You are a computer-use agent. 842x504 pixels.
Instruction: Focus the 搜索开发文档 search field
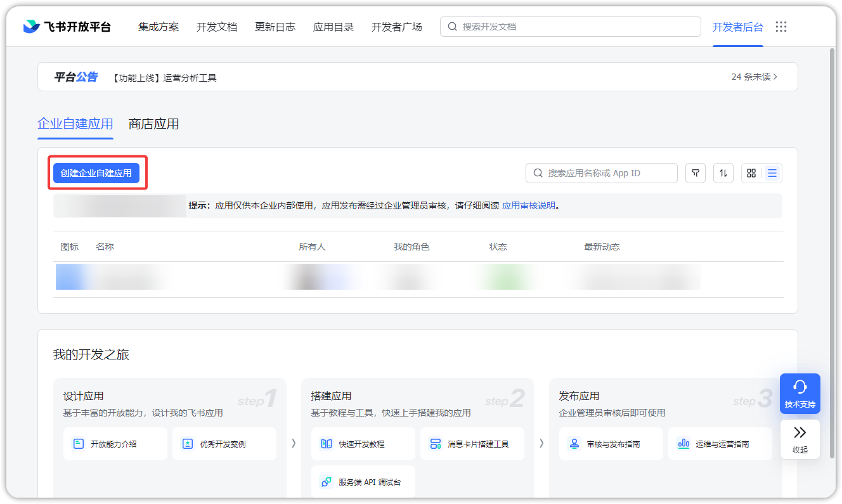coord(571,27)
